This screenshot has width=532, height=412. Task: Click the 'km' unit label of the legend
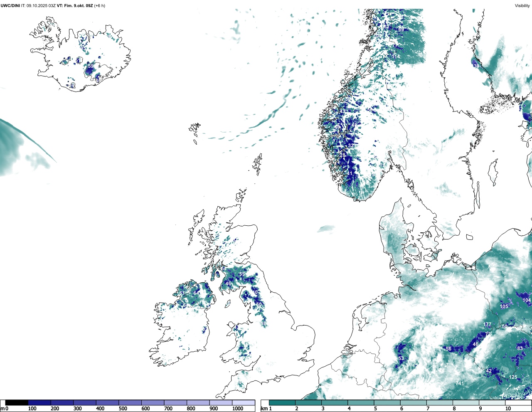coord(264,409)
